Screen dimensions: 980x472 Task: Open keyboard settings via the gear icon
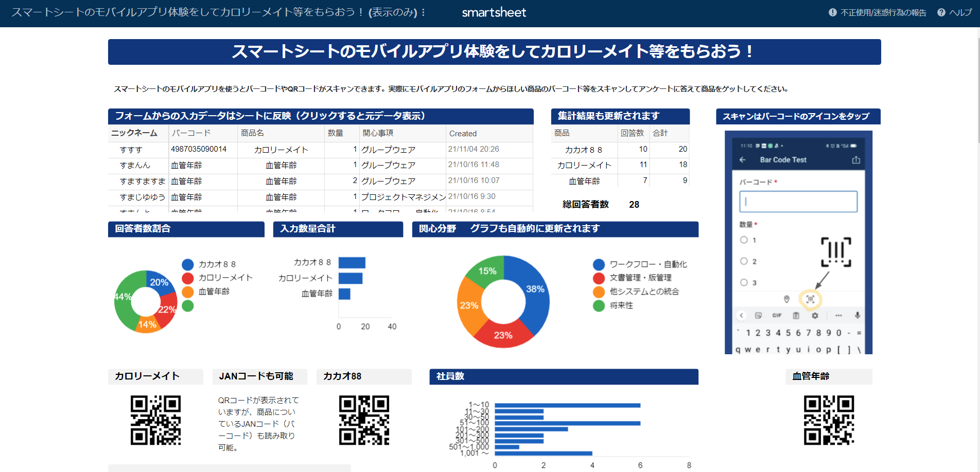tap(815, 316)
